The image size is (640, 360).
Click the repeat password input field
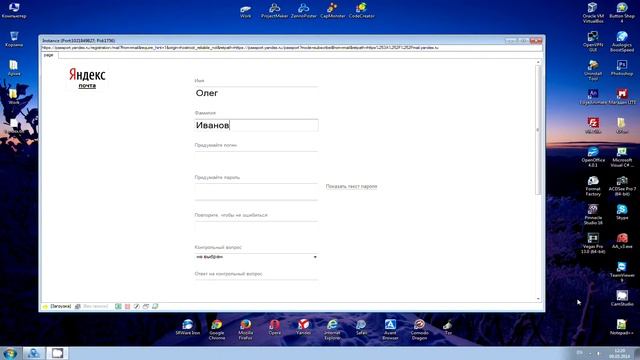point(256,227)
